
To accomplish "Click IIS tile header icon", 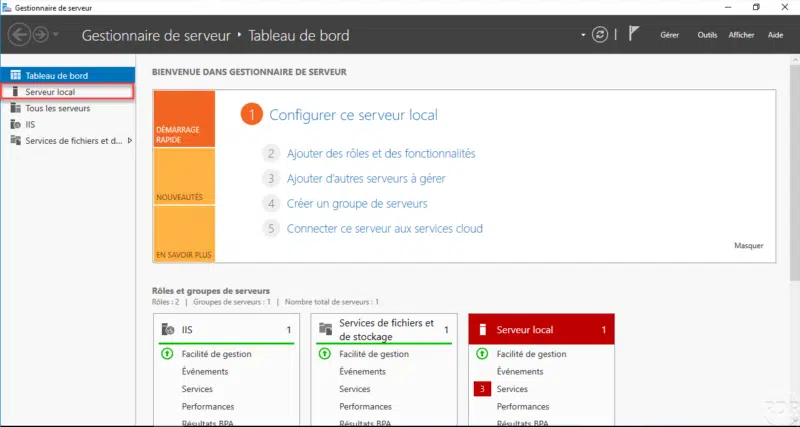I will click(x=168, y=330).
